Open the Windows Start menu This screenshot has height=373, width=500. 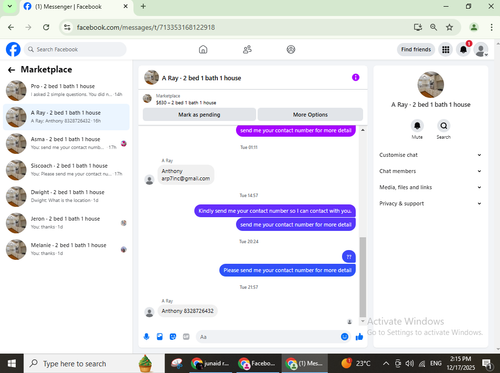[12, 363]
